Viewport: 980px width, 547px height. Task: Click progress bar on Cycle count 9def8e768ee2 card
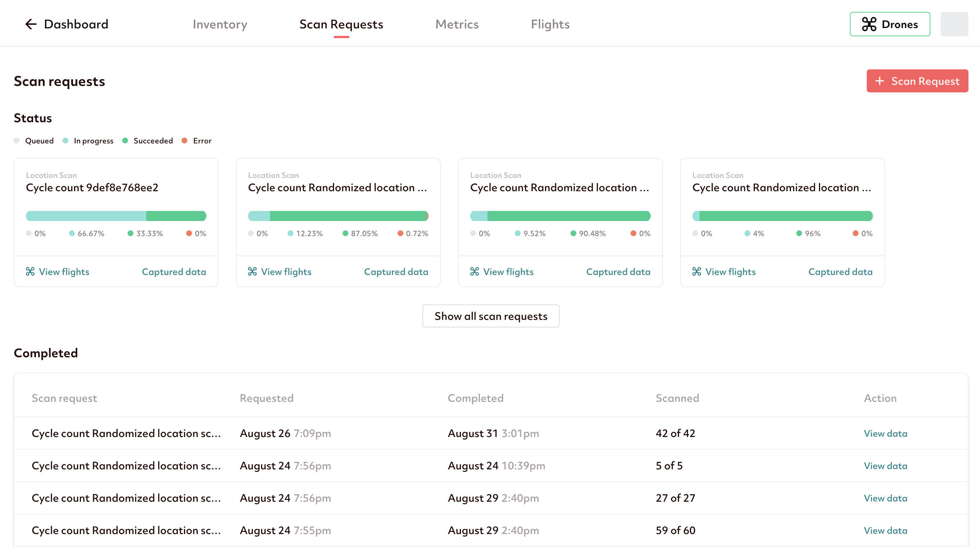[x=116, y=216]
